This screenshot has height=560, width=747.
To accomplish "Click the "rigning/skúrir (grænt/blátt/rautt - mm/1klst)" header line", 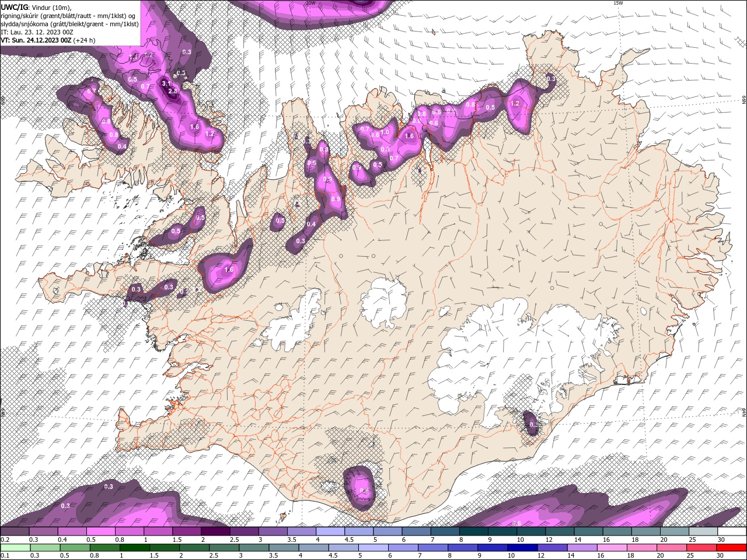I will (68, 15).
